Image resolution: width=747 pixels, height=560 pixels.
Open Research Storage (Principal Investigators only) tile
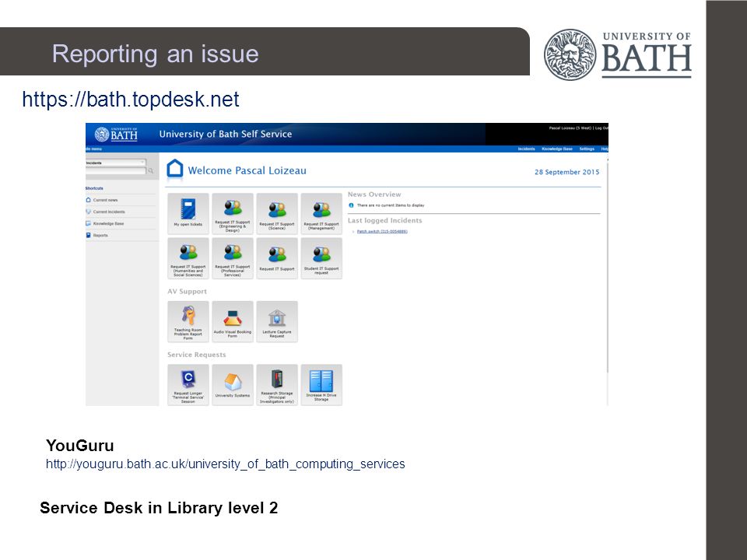click(277, 385)
